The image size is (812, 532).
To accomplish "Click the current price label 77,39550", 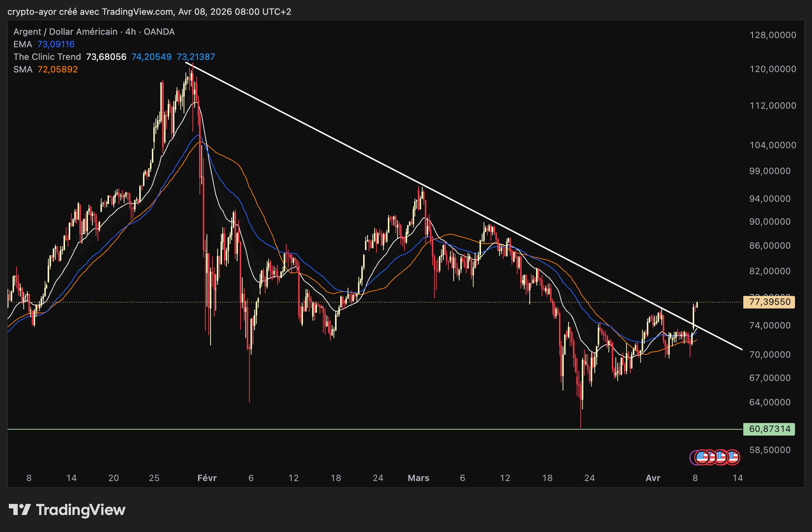I will (x=770, y=302).
